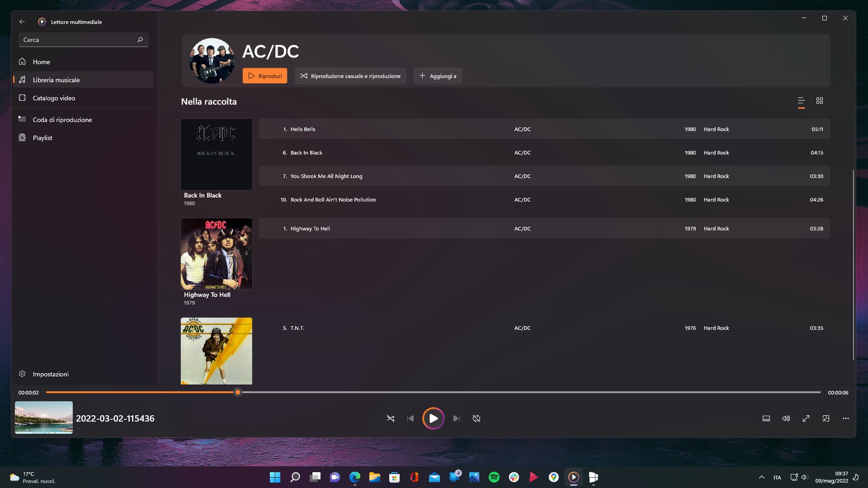Open the Office app from taskbar
This screenshot has width=868, height=488.
(x=415, y=477)
